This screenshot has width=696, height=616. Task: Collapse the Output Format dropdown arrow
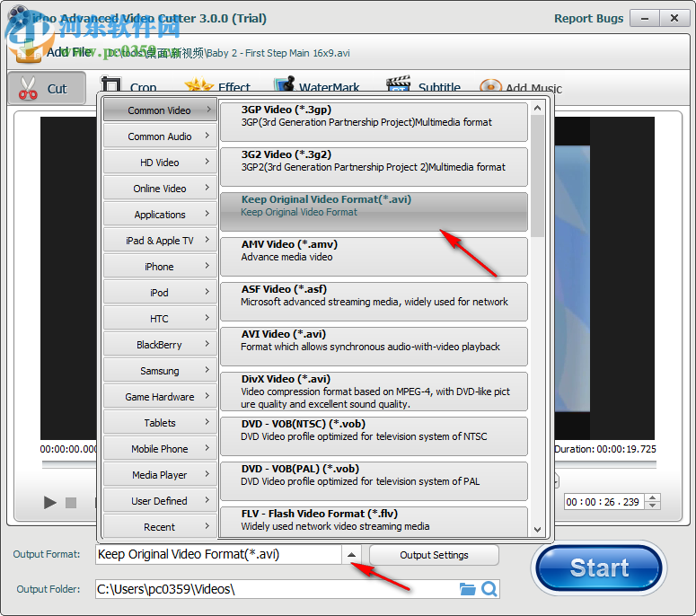click(351, 555)
